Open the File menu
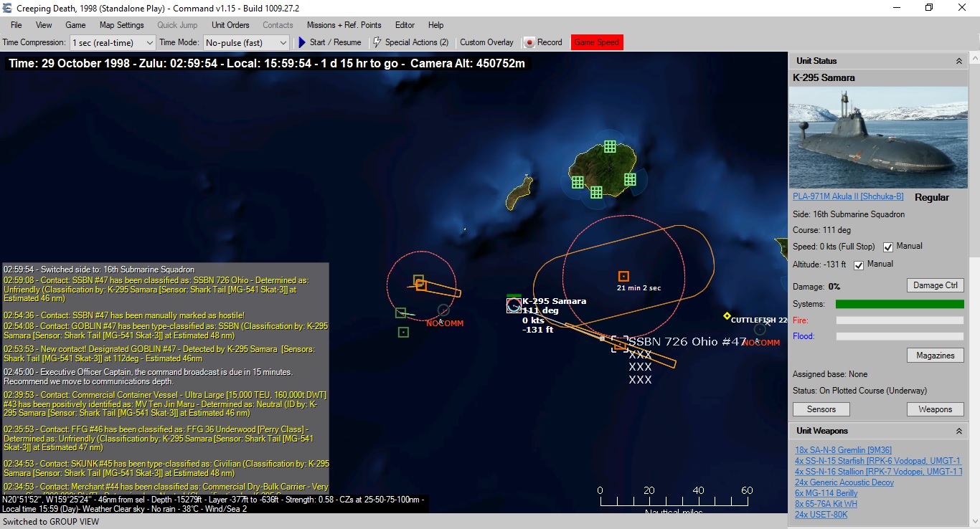This screenshot has width=980, height=529. click(x=17, y=25)
